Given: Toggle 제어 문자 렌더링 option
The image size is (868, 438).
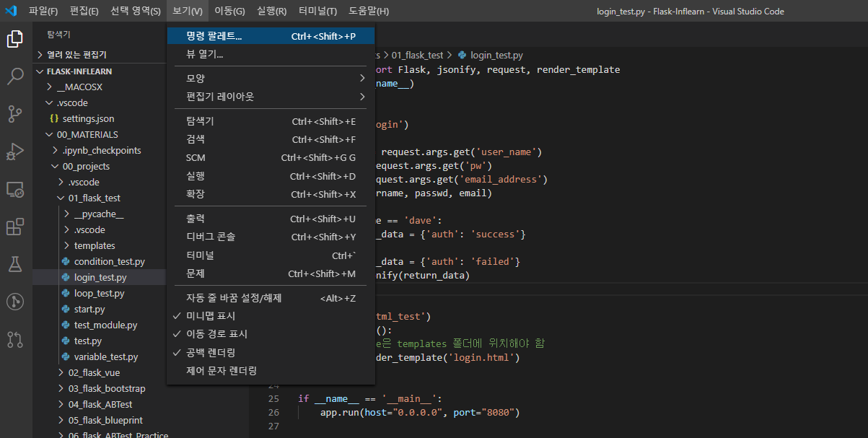Looking at the screenshot, I should [x=271, y=371].
